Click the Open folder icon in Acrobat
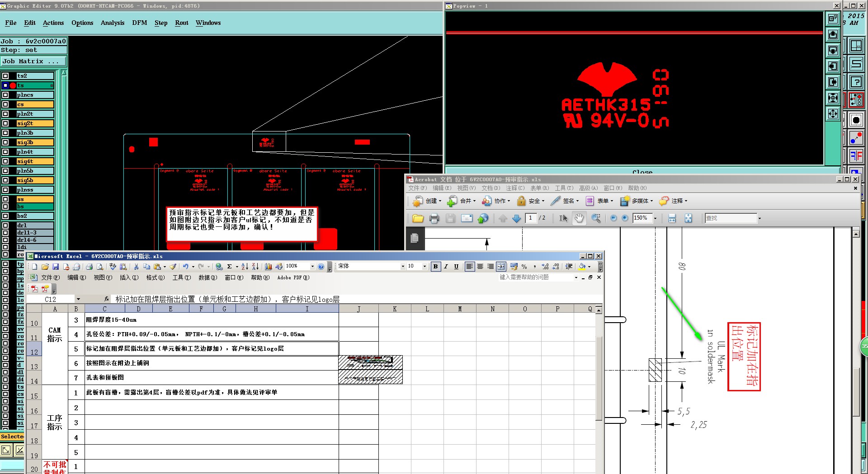Viewport: 868px width, 474px height. coord(418,219)
